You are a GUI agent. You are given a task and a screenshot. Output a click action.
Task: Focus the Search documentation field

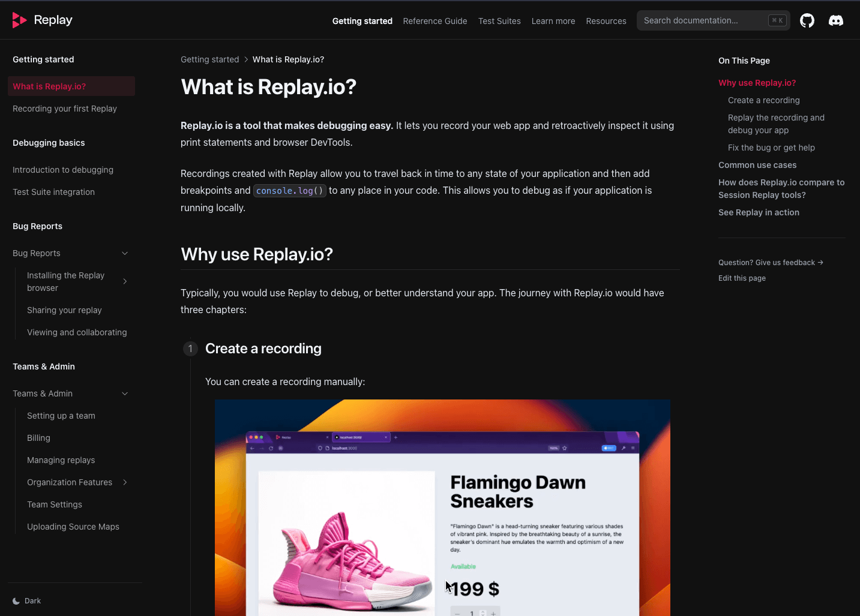[x=714, y=20]
